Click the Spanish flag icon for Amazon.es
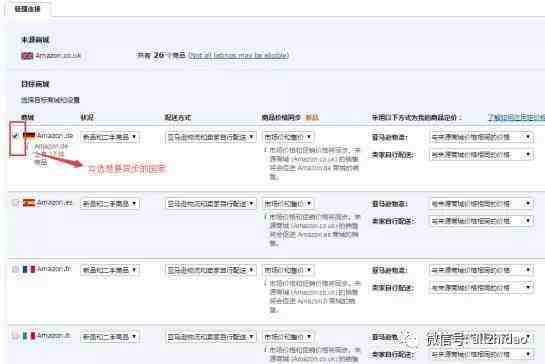Viewport: 545px width, 364px height. point(29,202)
